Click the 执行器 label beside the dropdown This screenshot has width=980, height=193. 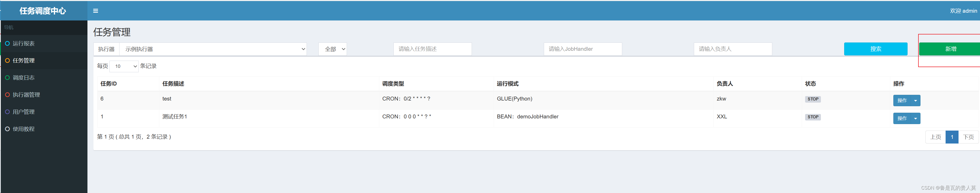click(106, 49)
